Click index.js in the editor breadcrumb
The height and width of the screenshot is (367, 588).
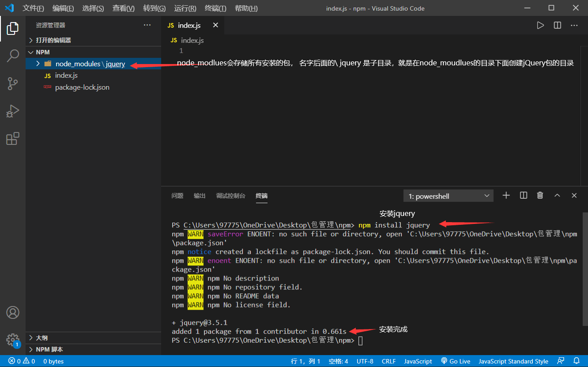192,40
